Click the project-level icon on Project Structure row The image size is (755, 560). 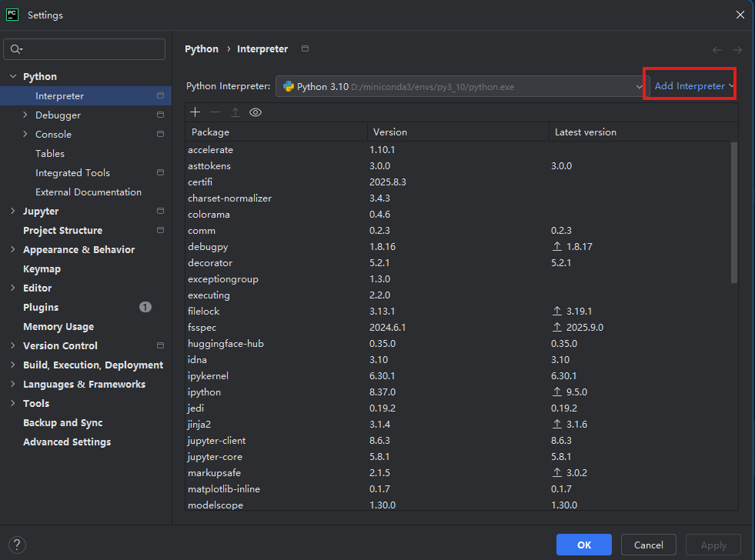point(160,231)
